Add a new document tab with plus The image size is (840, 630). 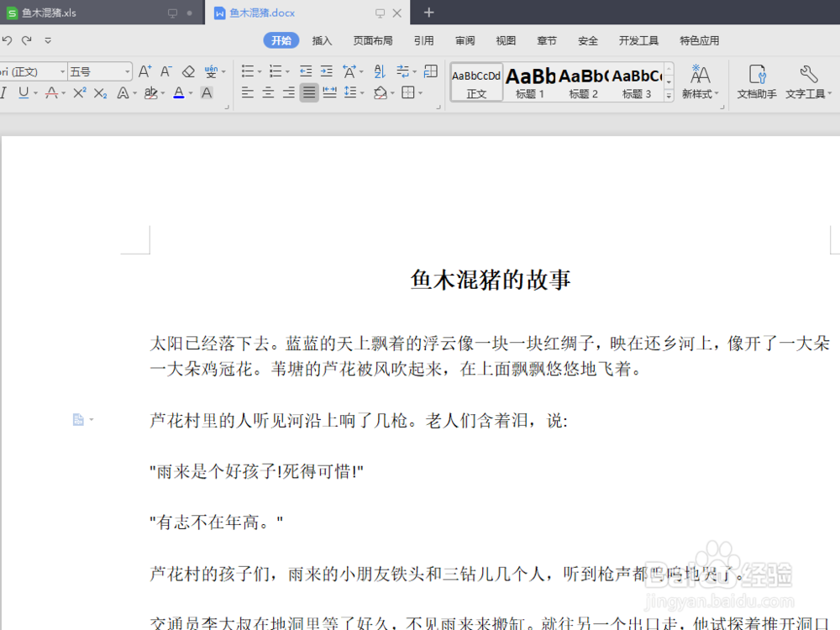tap(428, 13)
